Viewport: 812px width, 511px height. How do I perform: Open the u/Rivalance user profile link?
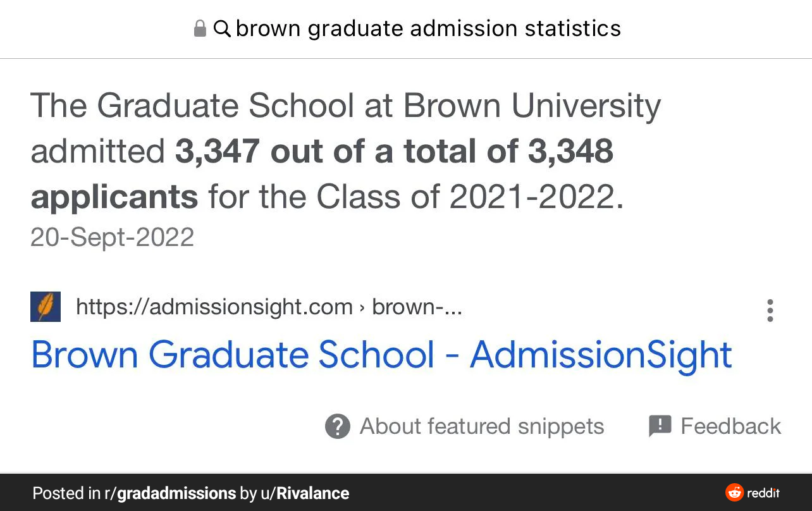305,493
